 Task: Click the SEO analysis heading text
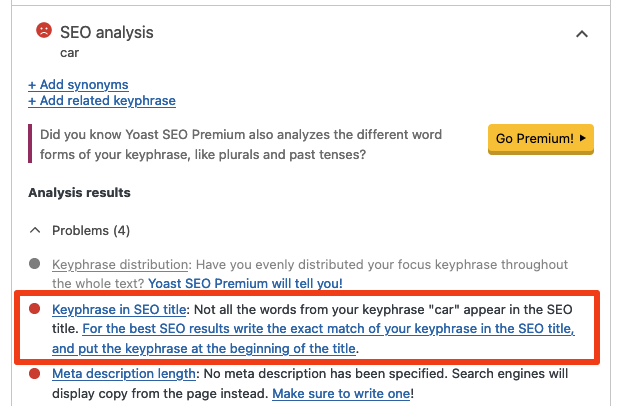[x=107, y=32]
